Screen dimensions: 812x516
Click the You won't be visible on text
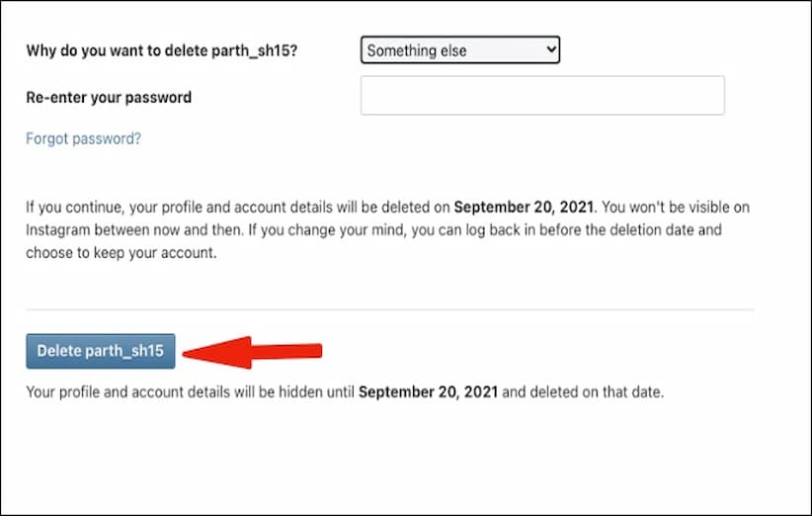698,208
